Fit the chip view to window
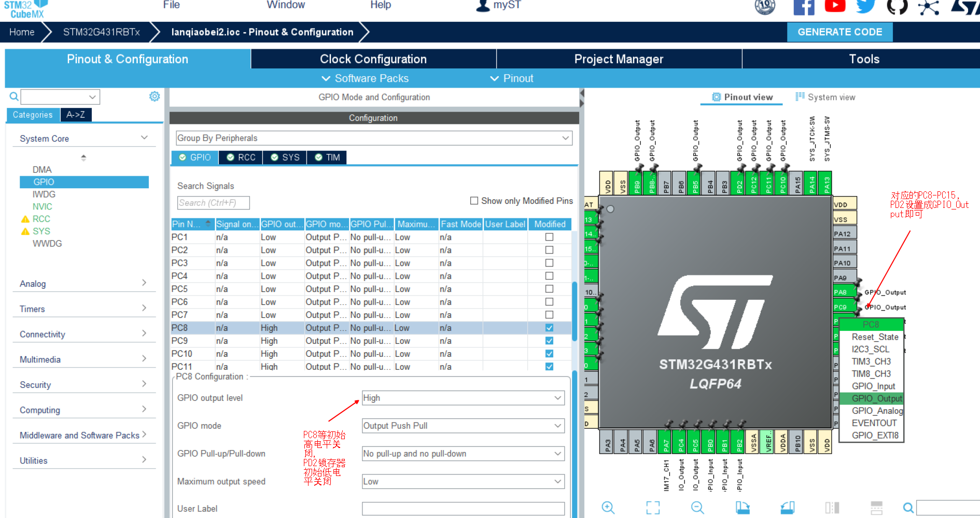Image resolution: width=980 pixels, height=518 pixels. 653,508
